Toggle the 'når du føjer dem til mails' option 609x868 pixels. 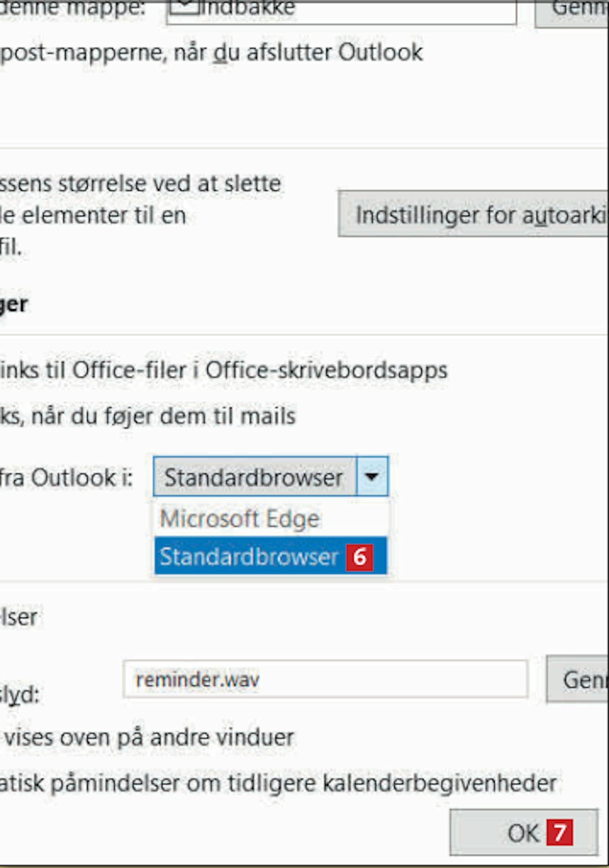pos(148,416)
